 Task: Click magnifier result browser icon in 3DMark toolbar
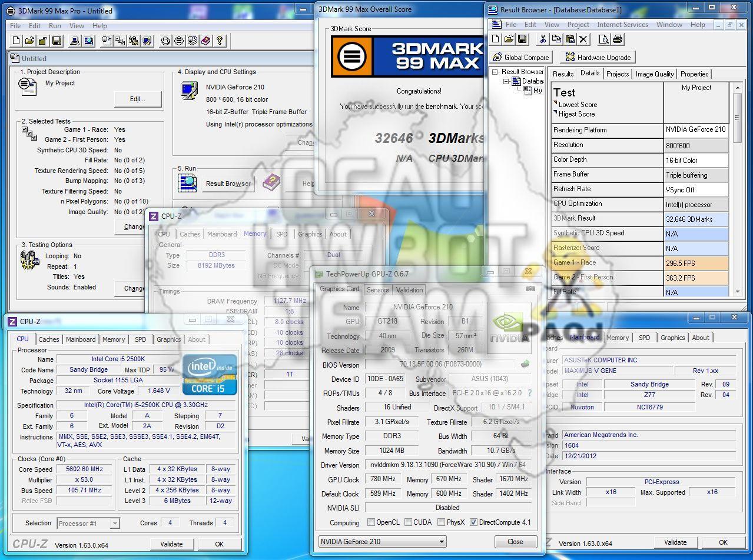pos(88,41)
